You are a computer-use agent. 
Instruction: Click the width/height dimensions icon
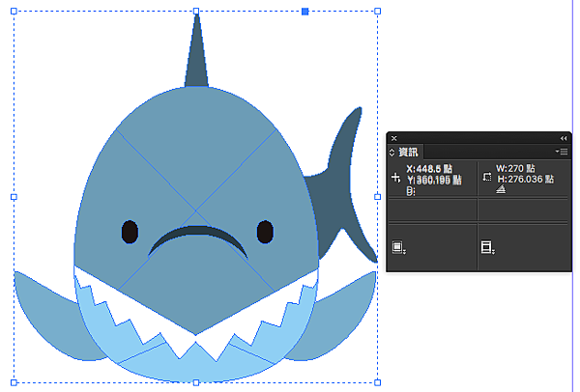(x=486, y=178)
